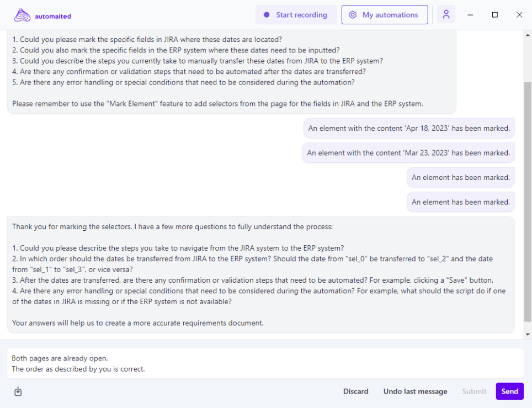
Task: Click the 'Mar 23, 2023' marked element message
Action: click(408, 153)
